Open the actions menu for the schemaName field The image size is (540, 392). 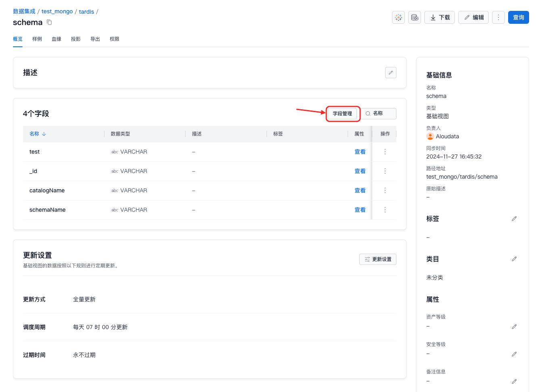(385, 210)
